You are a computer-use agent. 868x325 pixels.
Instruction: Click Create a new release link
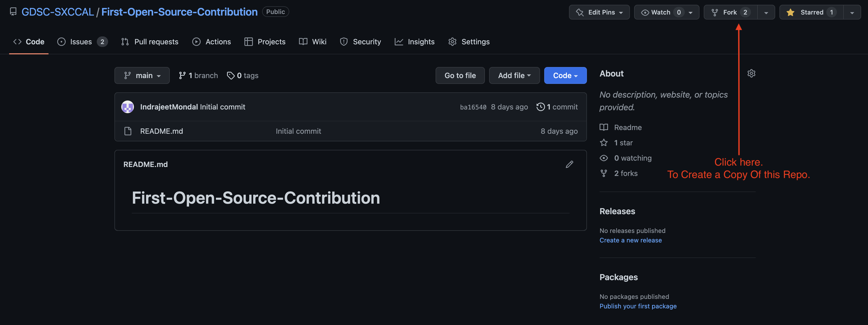[630, 240]
